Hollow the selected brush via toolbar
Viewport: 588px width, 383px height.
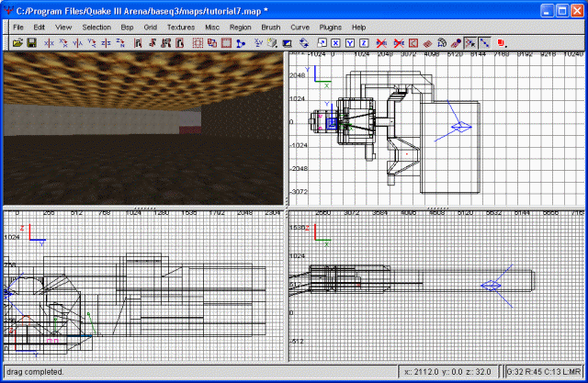pyautogui.click(x=226, y=43)
